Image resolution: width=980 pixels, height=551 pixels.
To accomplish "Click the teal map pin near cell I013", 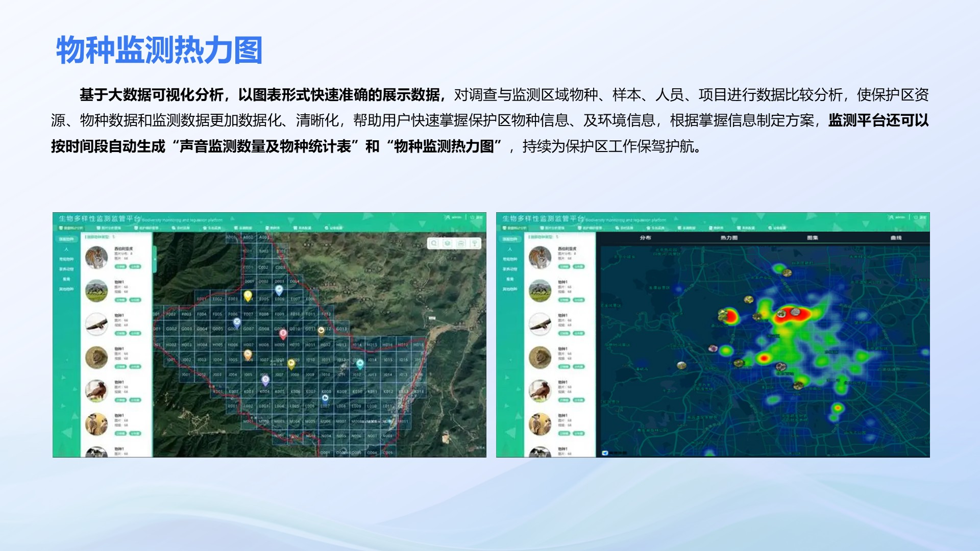I will 360,363.
